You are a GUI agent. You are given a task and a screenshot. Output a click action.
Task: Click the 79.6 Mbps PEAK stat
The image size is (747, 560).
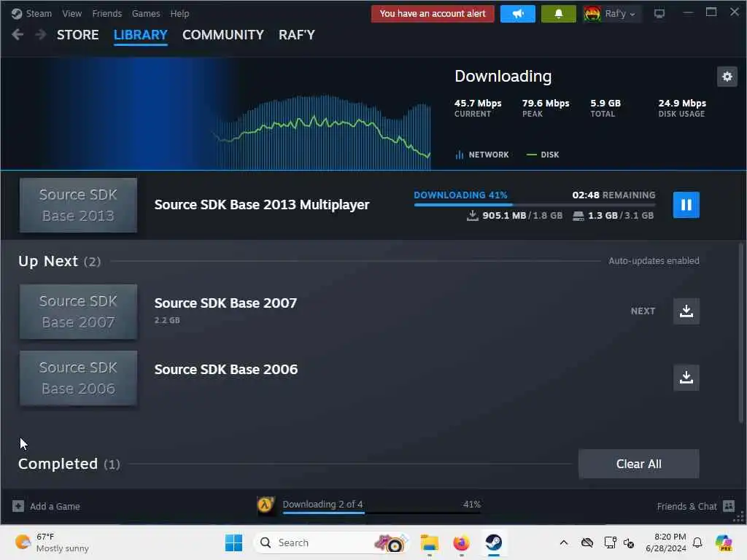coord(546,108)
